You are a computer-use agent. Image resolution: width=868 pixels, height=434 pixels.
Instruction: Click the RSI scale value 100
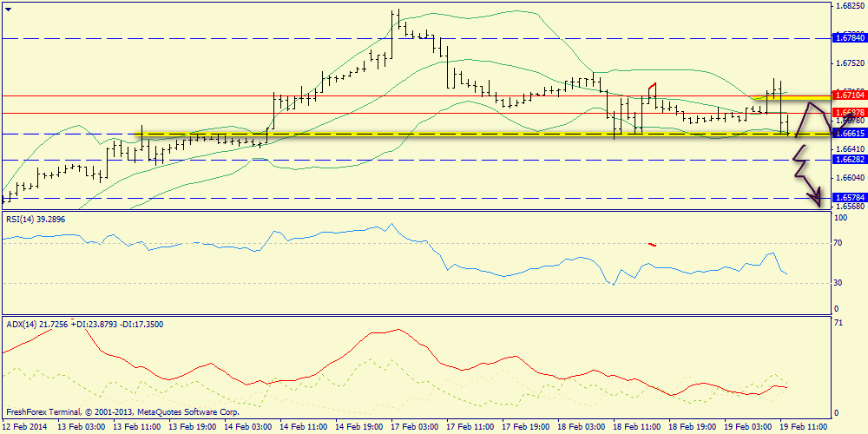click(x=841, y=218)
